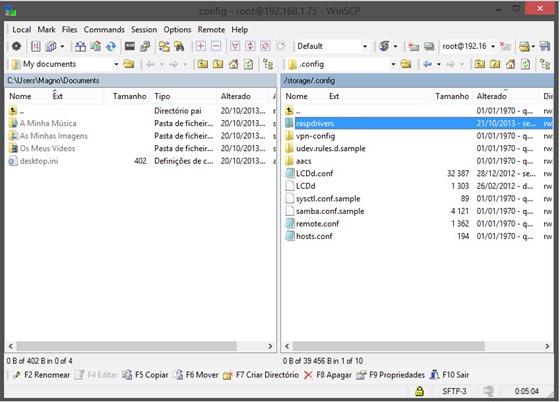Click the remote Find files tree icon
The width and height of the screenshot is (560, 402).
point(545,64)
